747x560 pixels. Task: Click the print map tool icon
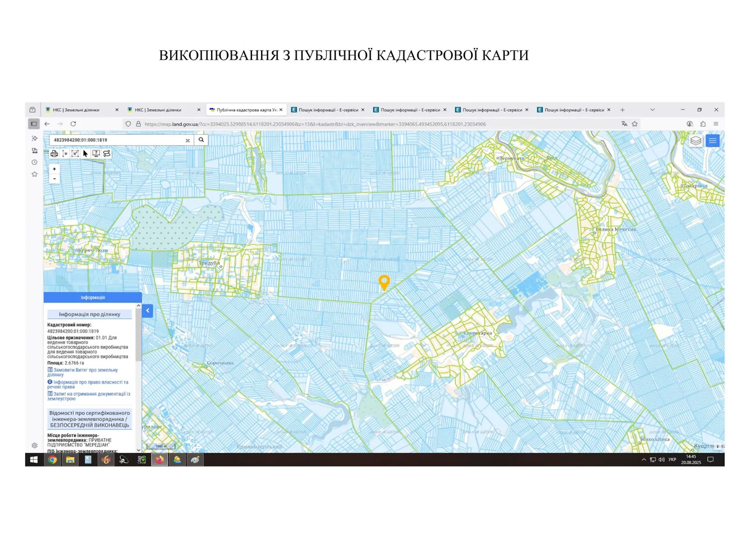point(54,154)
